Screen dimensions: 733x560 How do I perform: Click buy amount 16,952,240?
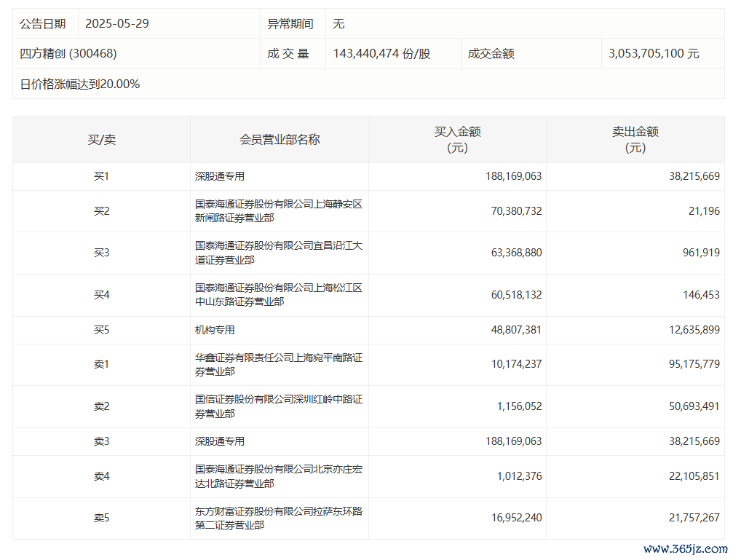tap(516, 518)
